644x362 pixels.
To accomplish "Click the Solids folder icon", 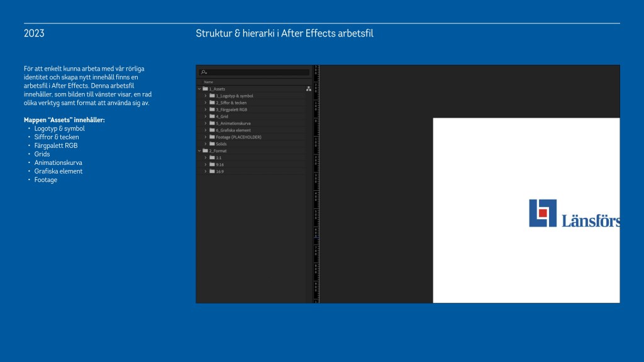I will (x=212, y=144).
